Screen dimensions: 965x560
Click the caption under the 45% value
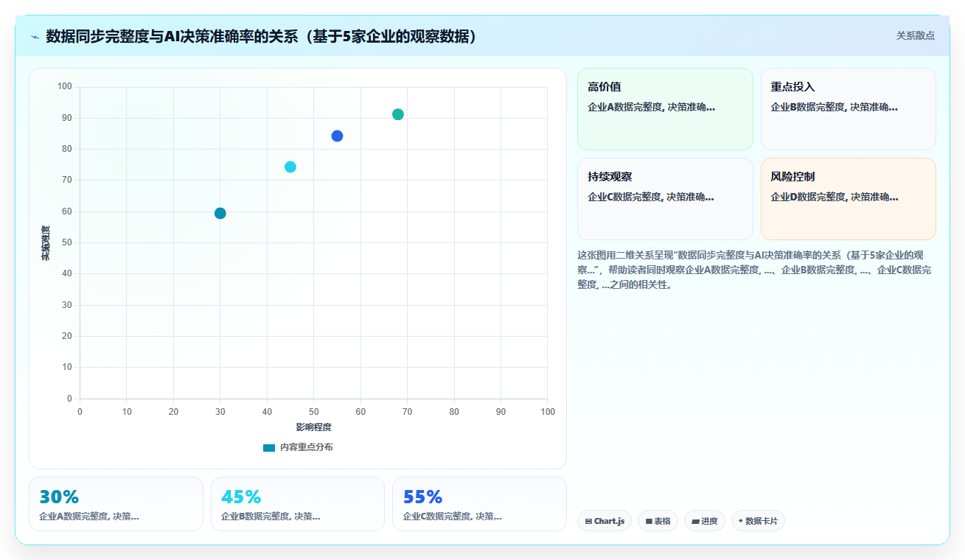271,517
